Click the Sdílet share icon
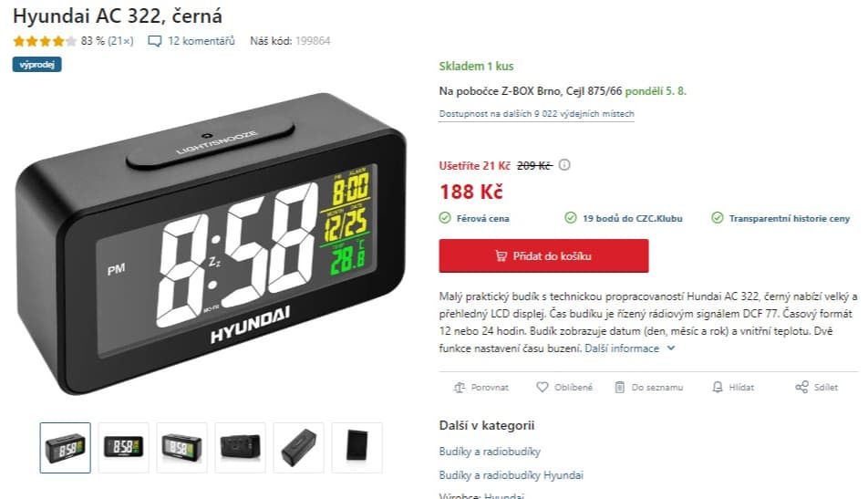868x499 pixels. click(801, 387)
